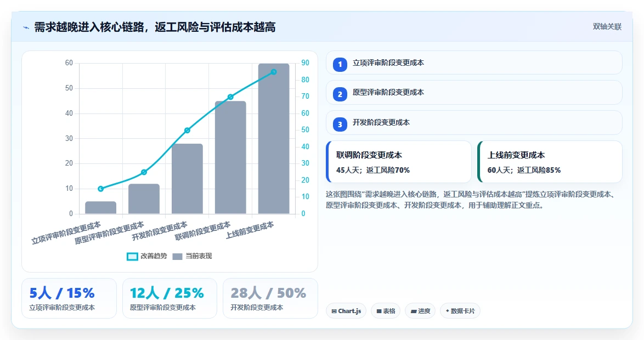The width and height of the screenshot is (644, 340).
Task: Toggle the 当前表现 legend swatch
Action: click(x=177, y=256)
